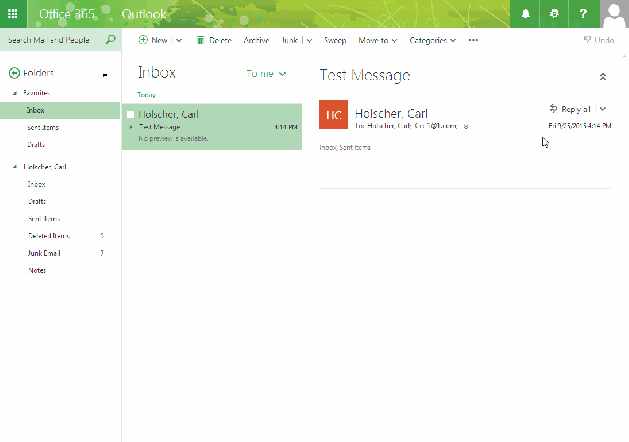629x442 pixels.
Task: Mark the message as Junk
Action: [x=290, y=40]
